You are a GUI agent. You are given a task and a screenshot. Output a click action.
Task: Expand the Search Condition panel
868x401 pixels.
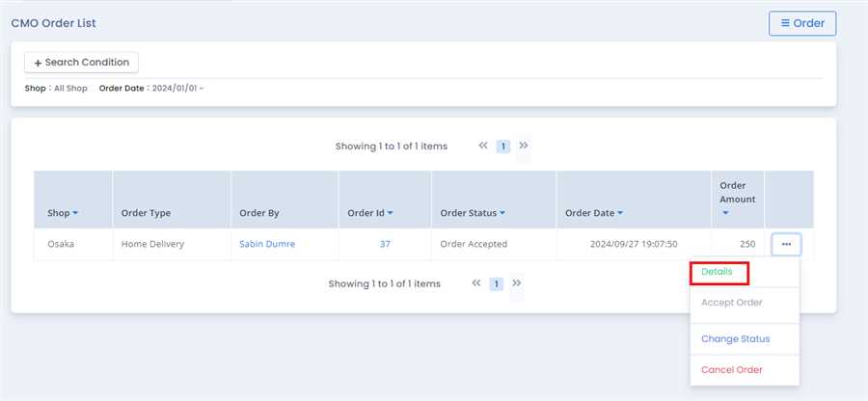tap(82, 63)
